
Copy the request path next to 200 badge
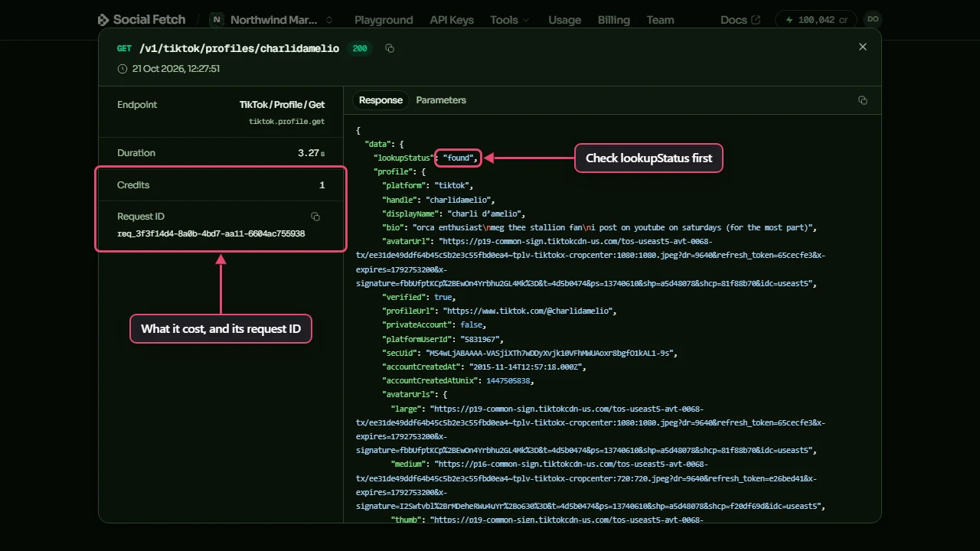point(390,49)
